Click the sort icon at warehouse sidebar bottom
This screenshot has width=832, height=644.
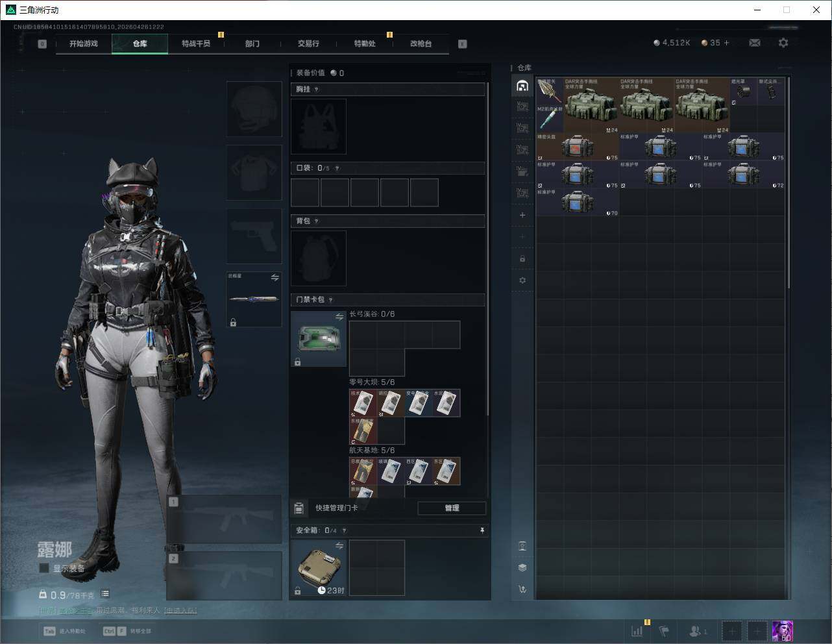pos(522,589)
